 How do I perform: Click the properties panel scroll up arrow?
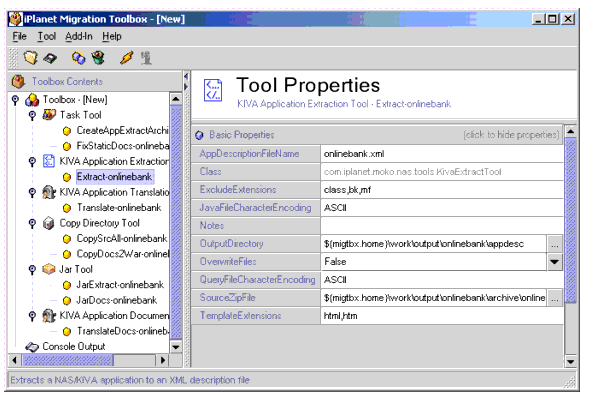[x=570, y=131]
